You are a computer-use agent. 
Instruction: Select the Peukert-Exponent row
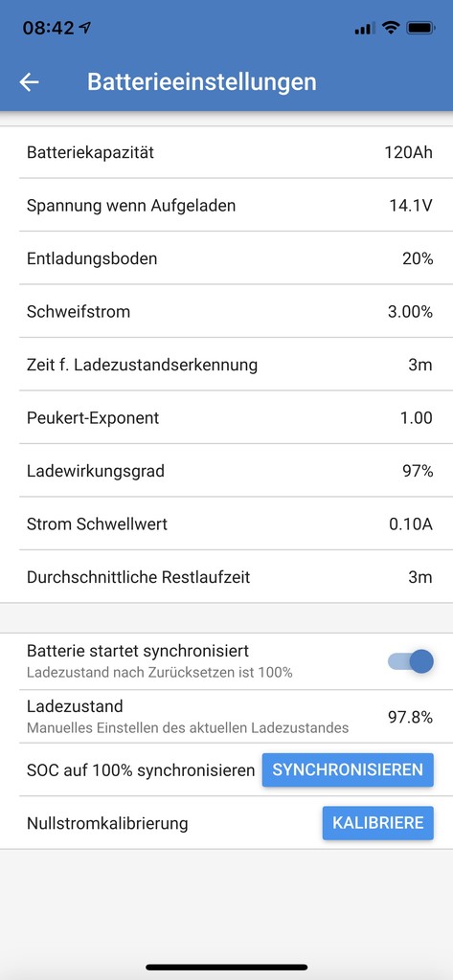tap(226, 417)
